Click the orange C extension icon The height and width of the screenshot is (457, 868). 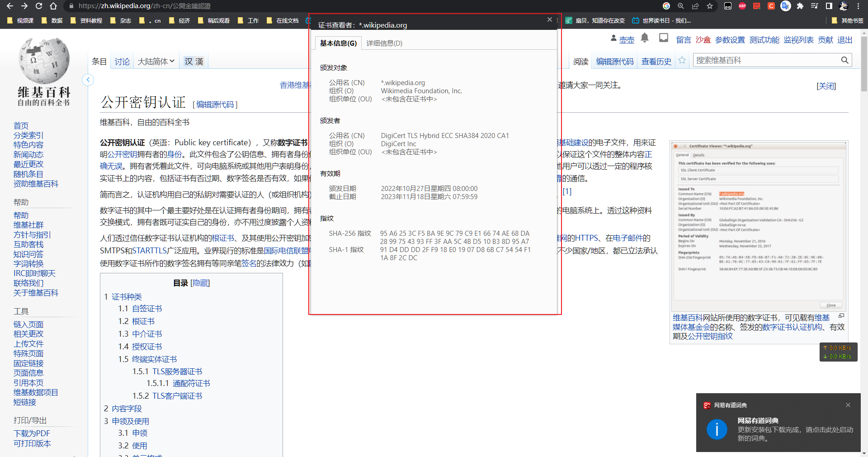pos(771,6)
